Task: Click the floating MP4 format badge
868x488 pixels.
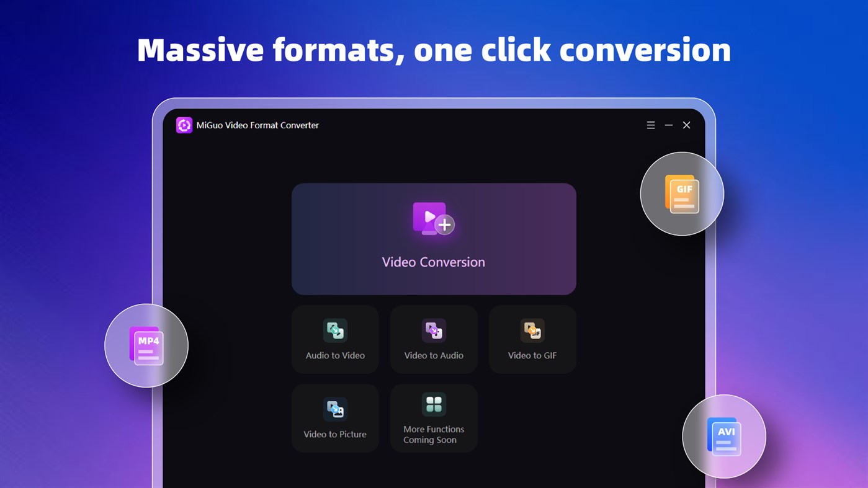Action: (x=146, y=345)
